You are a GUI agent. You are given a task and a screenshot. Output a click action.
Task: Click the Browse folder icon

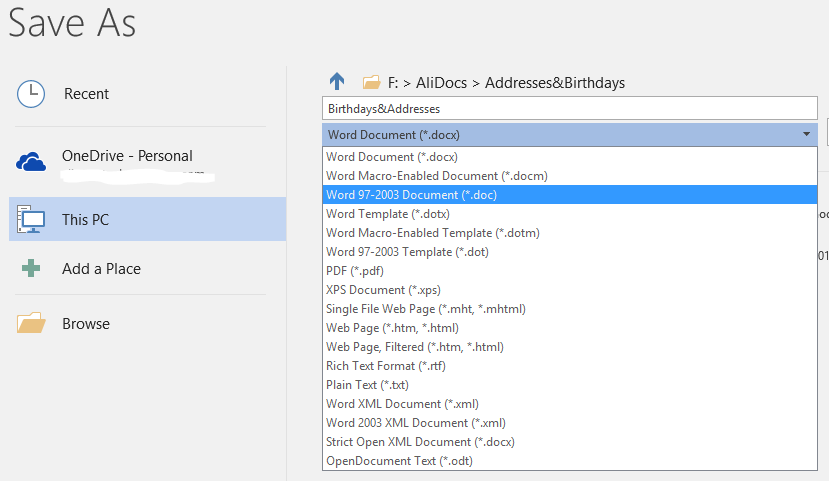31,322
